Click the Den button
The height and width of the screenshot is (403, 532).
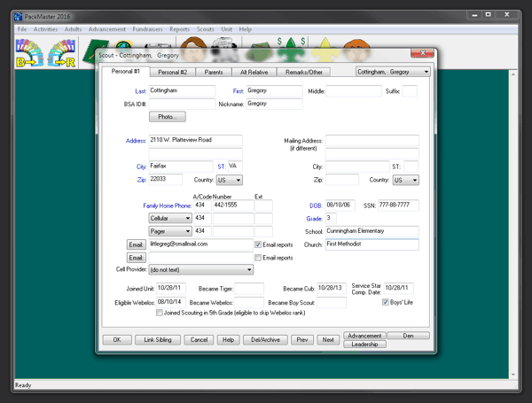tap(408, 336)
